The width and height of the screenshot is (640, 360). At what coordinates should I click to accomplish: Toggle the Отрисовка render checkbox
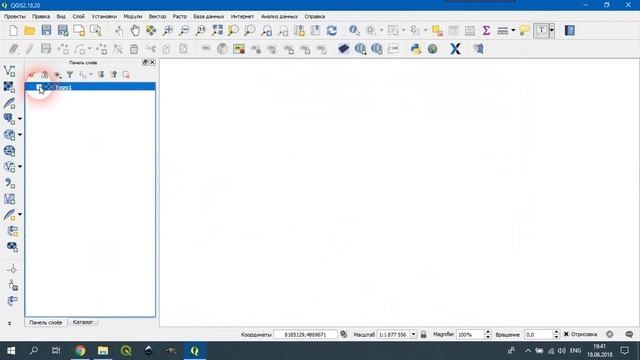(x=566, y=334)
